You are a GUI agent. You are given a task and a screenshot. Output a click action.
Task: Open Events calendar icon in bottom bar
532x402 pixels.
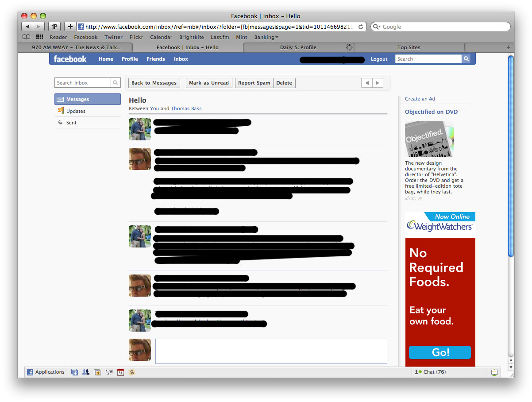120,372
